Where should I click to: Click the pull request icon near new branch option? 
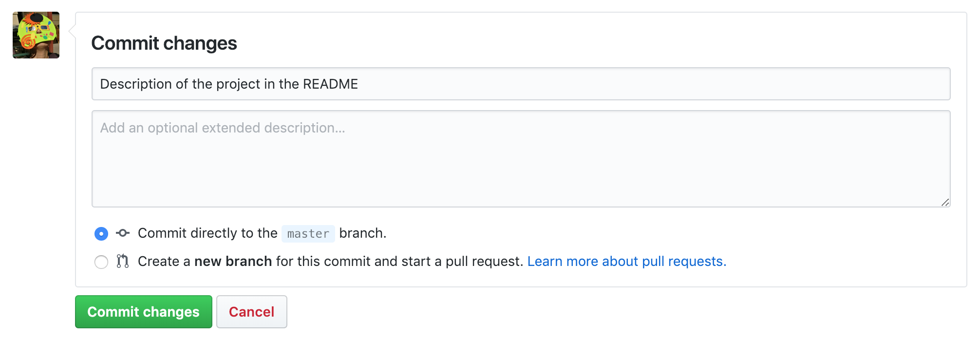(122, 262)
